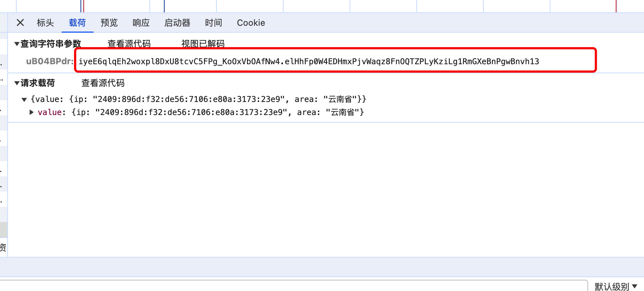Click the 视图已解码 button
The width and height of the screenshot is (644, 291).
coord(203,44)
